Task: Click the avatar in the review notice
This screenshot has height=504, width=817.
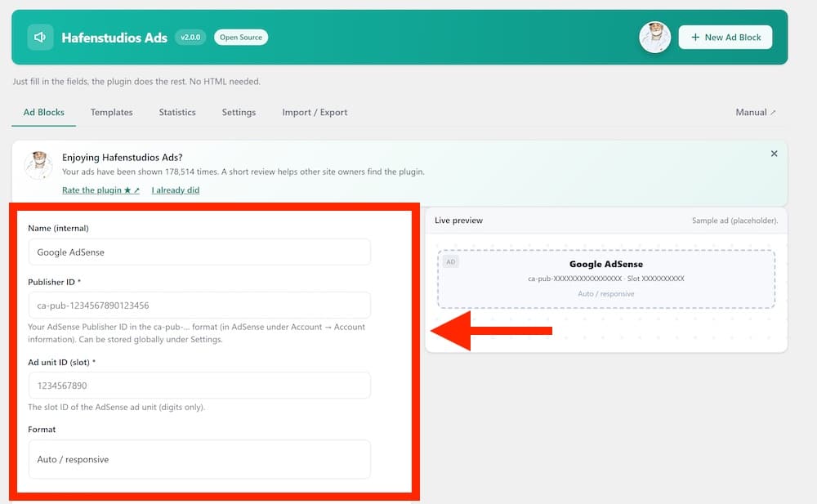Action: coord(38,165)
